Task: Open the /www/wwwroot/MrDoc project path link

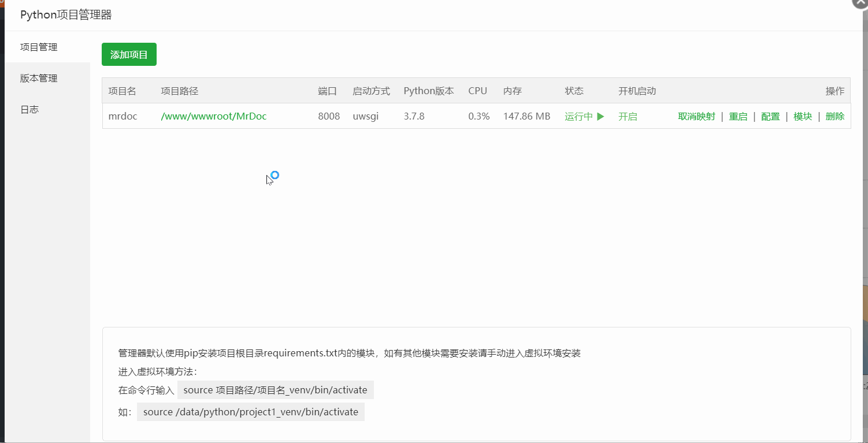Action: click(x=213, y=117)
